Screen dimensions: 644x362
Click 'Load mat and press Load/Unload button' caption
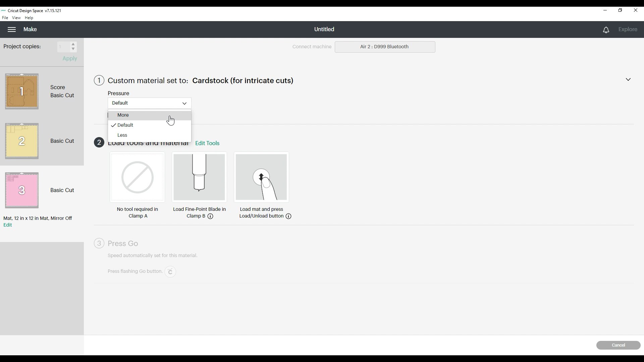click(x=262, y=213)
